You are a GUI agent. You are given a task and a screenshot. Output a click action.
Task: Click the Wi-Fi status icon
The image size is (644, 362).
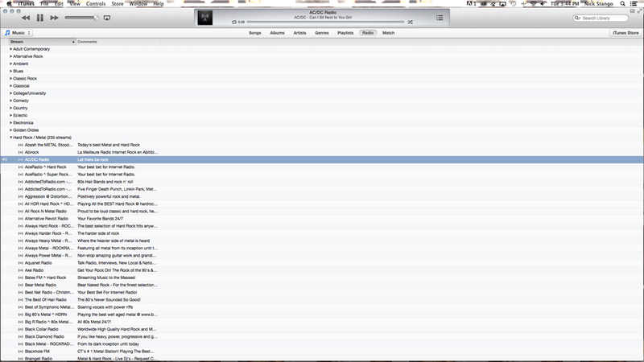pos(533,4)
